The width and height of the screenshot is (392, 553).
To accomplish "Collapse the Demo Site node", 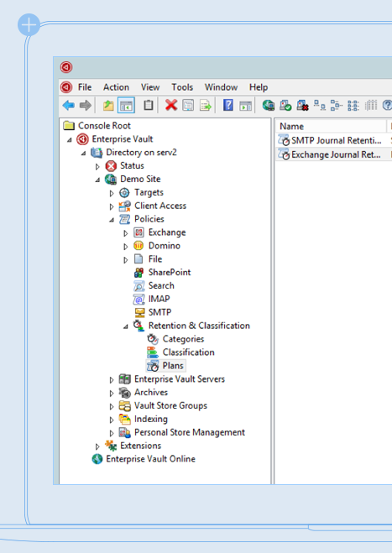I will (x=97, y=180).
